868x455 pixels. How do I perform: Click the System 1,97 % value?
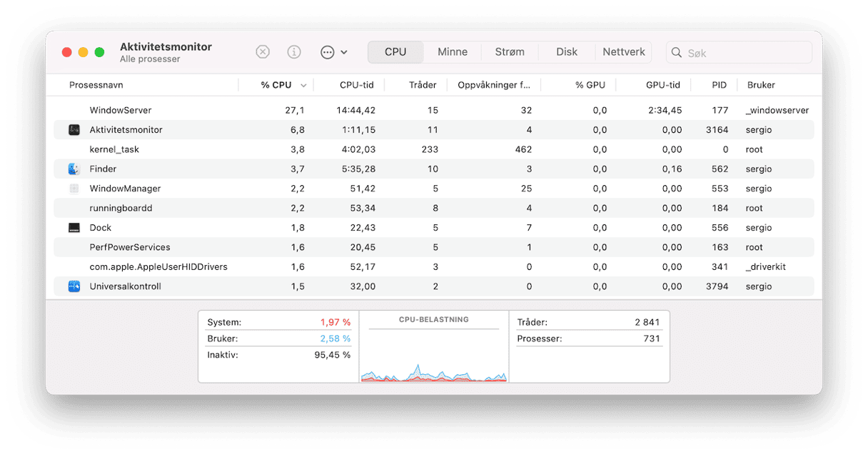pos(334,322)
